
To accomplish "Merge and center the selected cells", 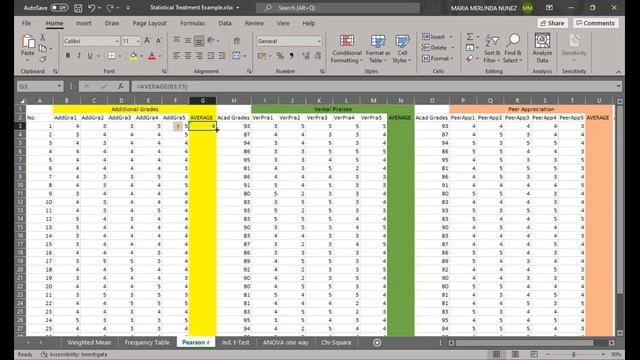I will click(x=236, y=56).
